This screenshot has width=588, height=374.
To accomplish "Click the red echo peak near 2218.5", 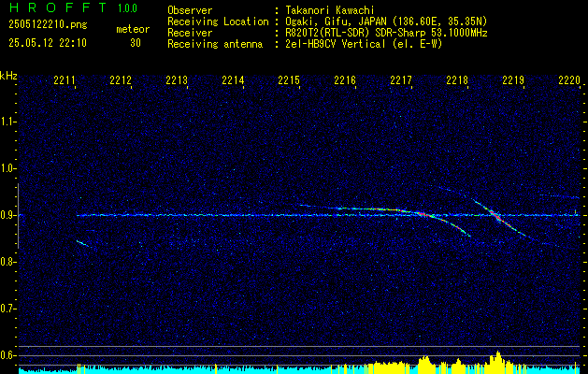I will (495, 215).
